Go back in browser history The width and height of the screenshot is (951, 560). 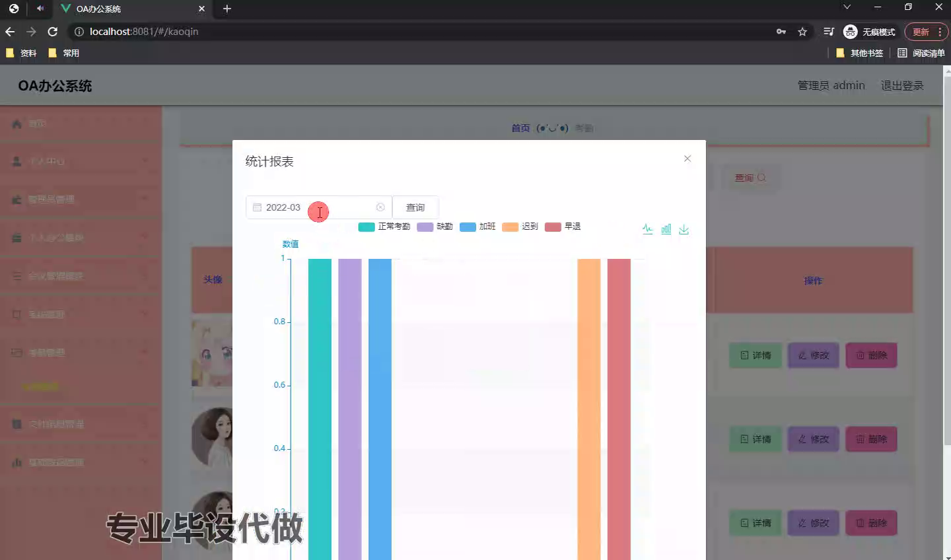pos(10,32)
